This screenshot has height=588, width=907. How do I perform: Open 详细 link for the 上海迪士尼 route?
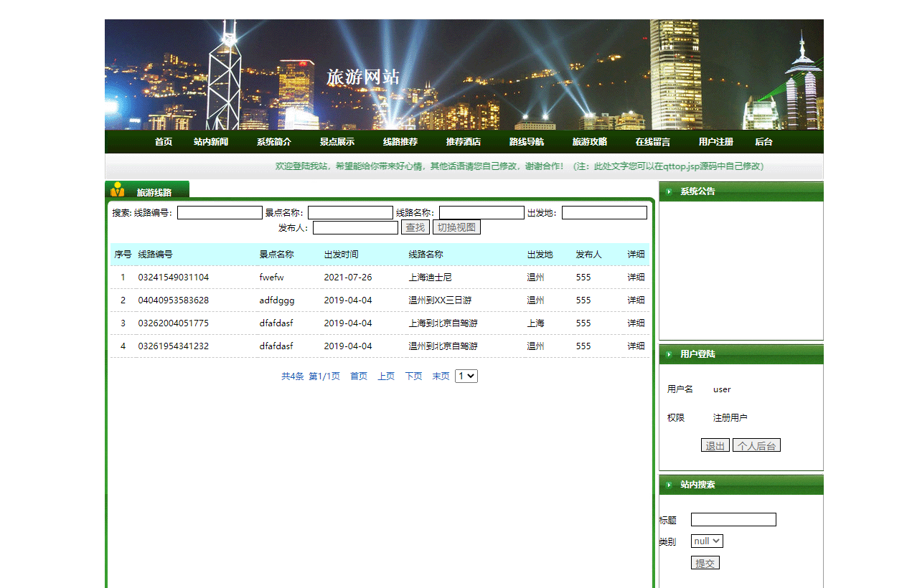tap(636, 277)
